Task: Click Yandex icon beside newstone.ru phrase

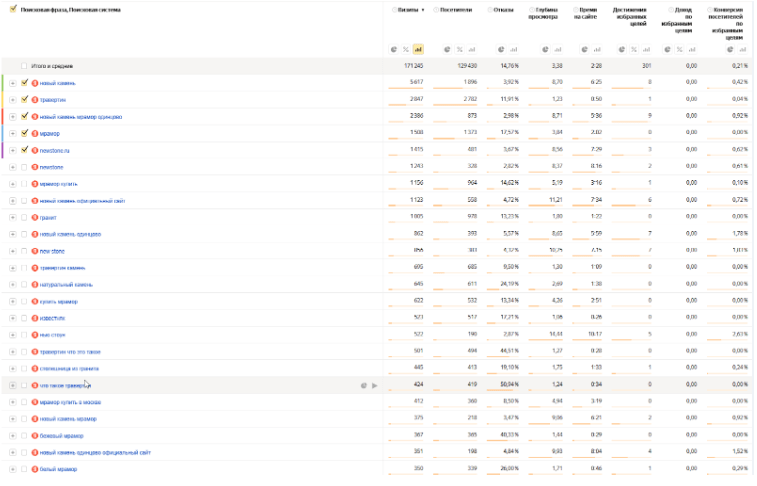Action: point(35,151)
